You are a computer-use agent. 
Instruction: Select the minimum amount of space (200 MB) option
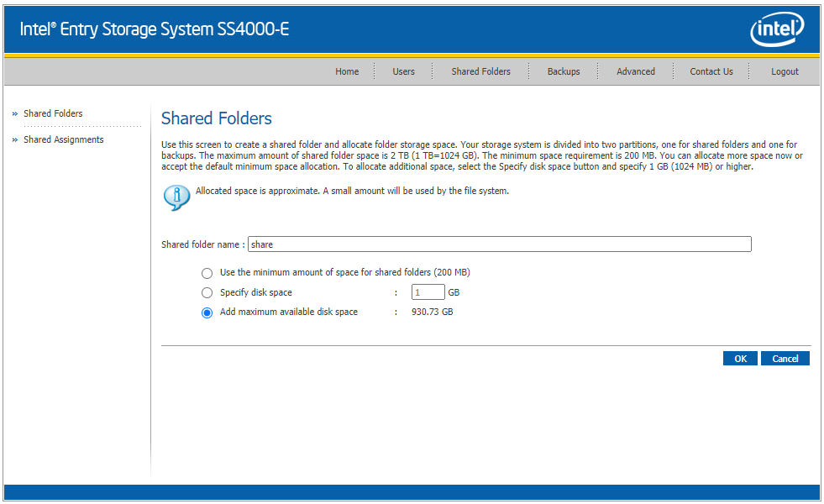pos(207,273)
